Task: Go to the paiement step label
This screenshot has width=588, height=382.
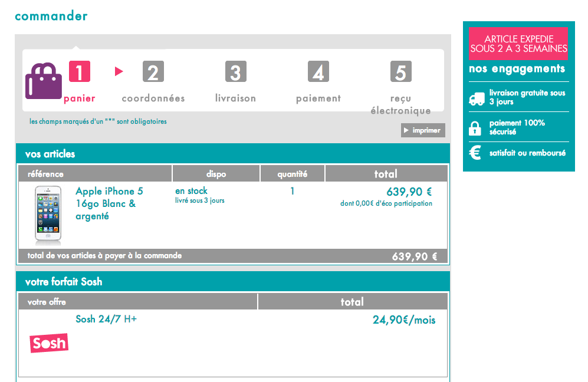Action: [x=318, y=98]
